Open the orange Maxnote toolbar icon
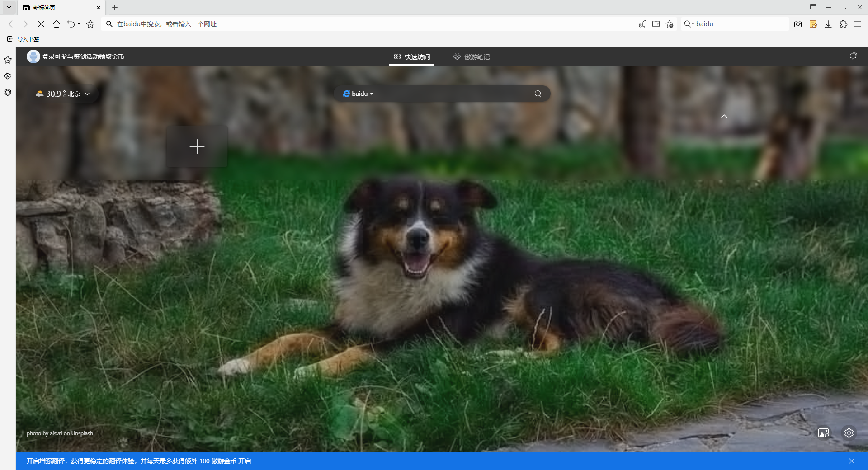The height and width of the screenshot is (470, 868). [813, 24]
